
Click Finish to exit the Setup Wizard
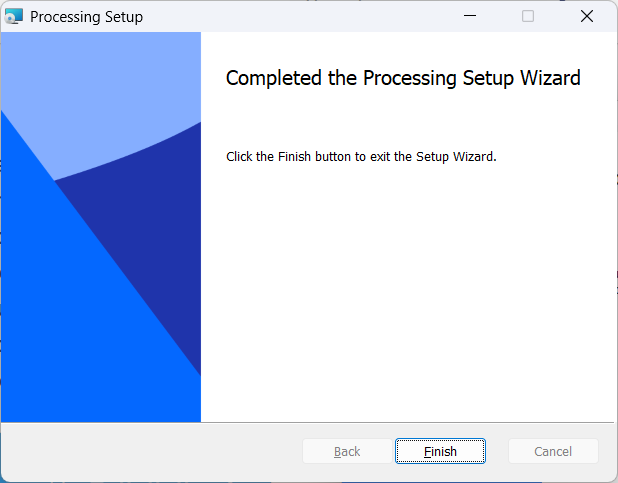pyautogui.click(x=440, y=451)
